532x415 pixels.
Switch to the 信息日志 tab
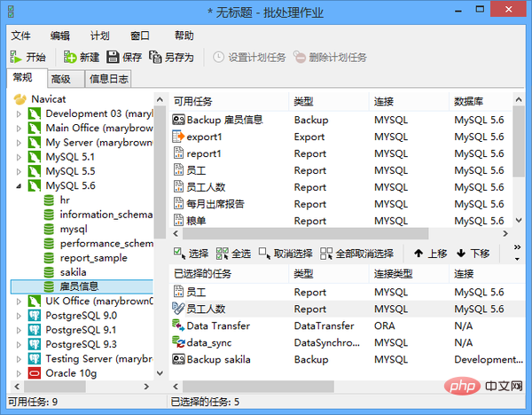[x=108, y=79]
